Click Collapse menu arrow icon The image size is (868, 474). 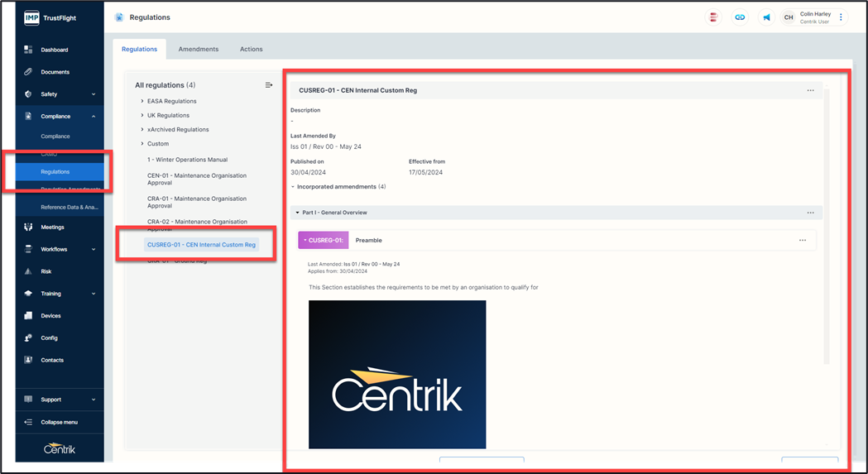[x=28, y=422]
